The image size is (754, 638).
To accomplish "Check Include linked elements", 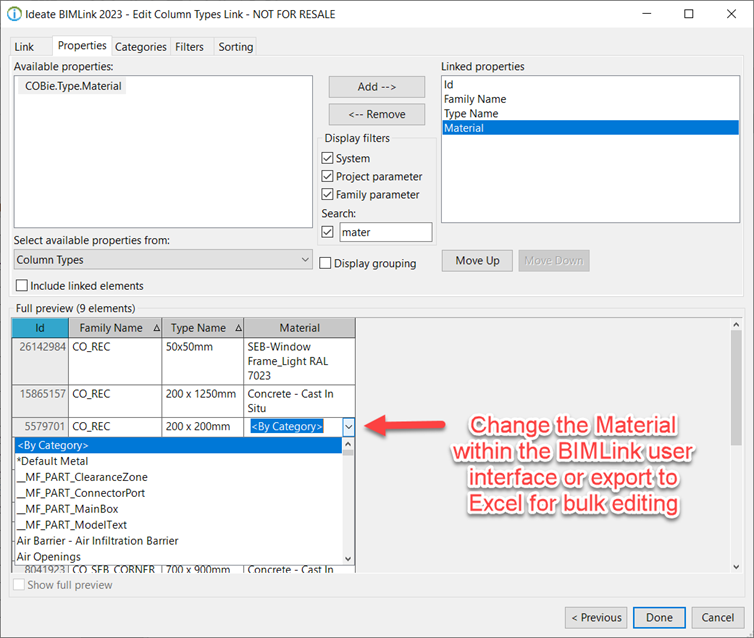I will [22, 286].
